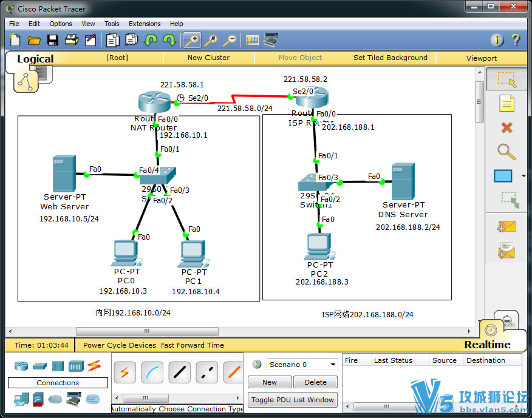The width and height of the screenshot is (532, 418).
Task: Add a complex PDU envelope
Action: [x=506, y=251]
